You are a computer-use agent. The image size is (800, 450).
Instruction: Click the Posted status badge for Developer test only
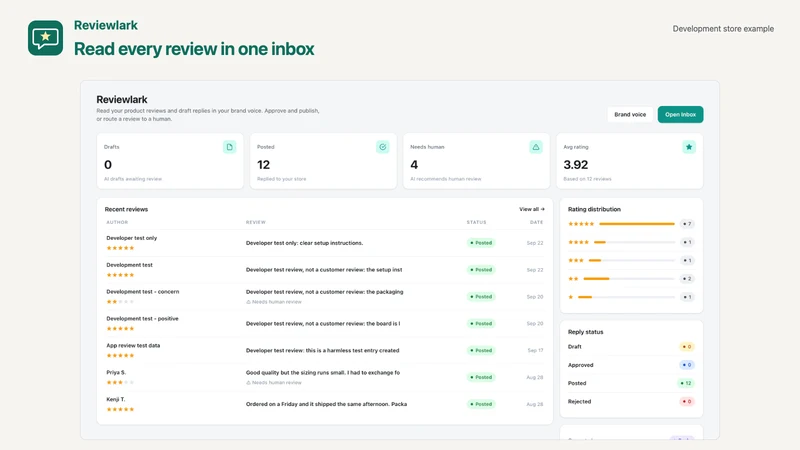click(481, 243)
